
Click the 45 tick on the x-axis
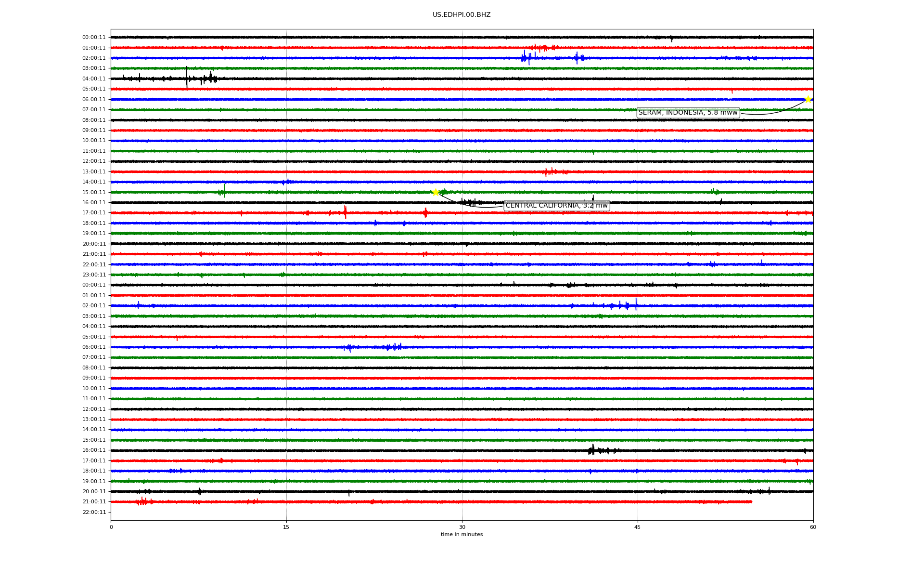click(638, 527)
